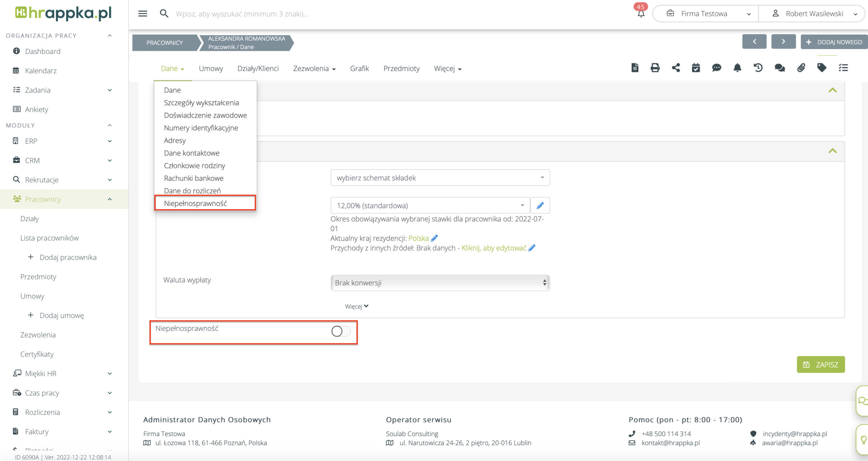The height and width of the screenshot is (461, 868).
Task: Click the ZAPISZ save button
Action: tap(821, 364)
